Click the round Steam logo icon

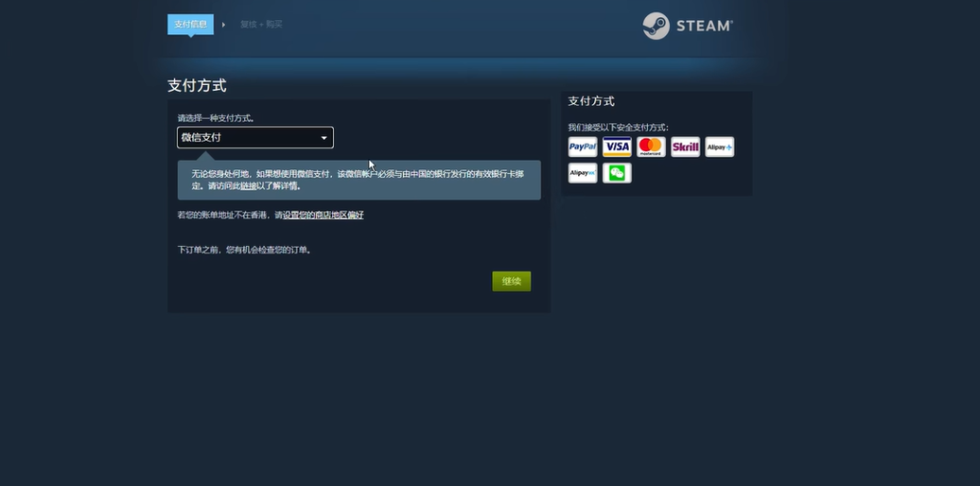pos(656,26)
